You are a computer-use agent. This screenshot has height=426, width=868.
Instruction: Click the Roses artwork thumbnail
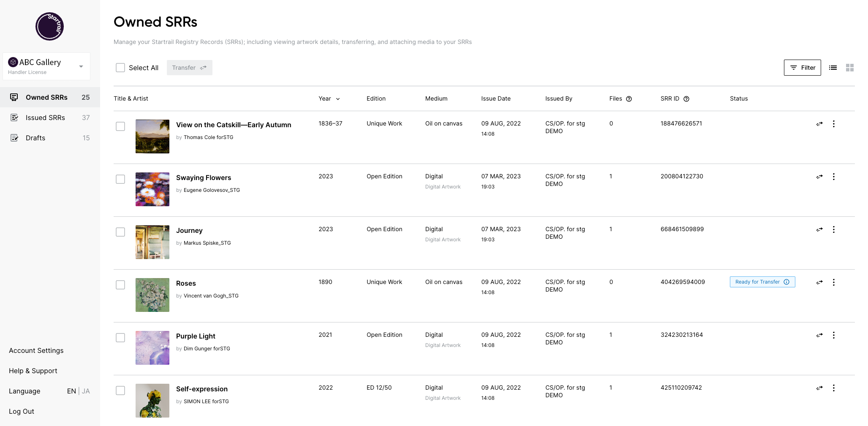click(x=152, y=295)
